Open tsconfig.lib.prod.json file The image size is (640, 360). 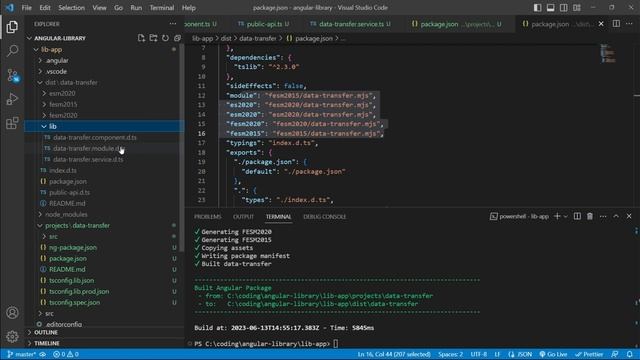tap(79, 291)
